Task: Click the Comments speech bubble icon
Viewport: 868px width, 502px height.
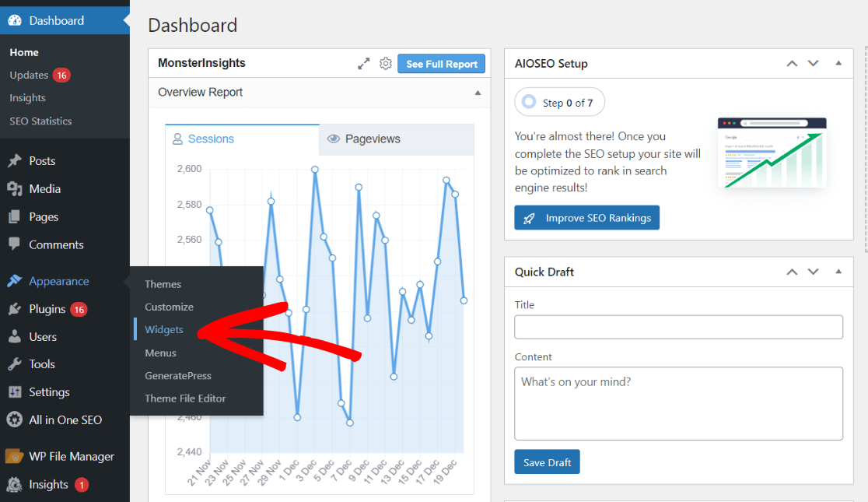Action: 16,244
